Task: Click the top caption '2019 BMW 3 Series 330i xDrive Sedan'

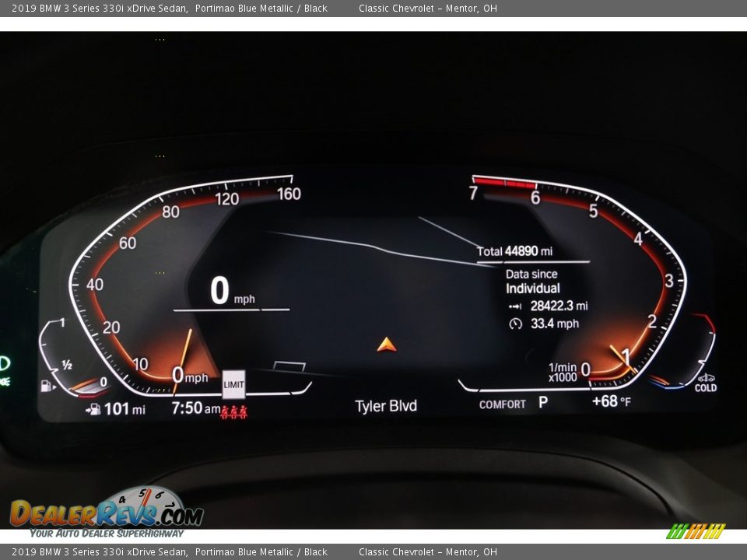Action: tap(99, 8)
